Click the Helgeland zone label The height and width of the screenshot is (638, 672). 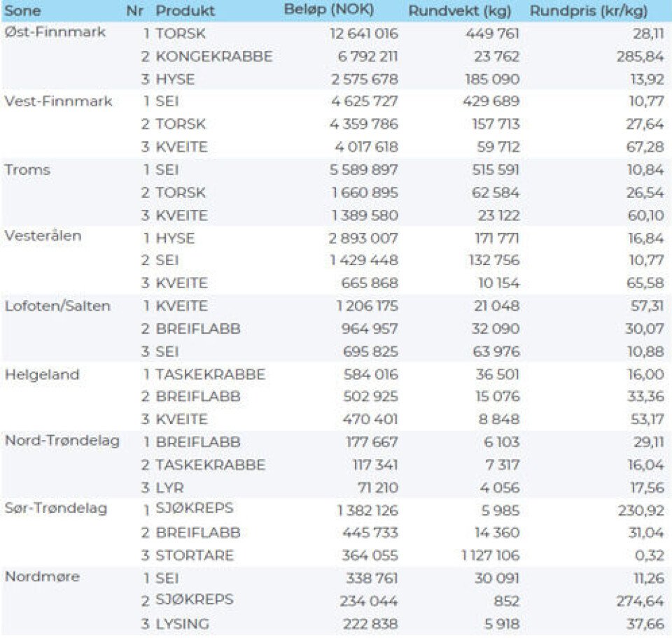(42, 374)
